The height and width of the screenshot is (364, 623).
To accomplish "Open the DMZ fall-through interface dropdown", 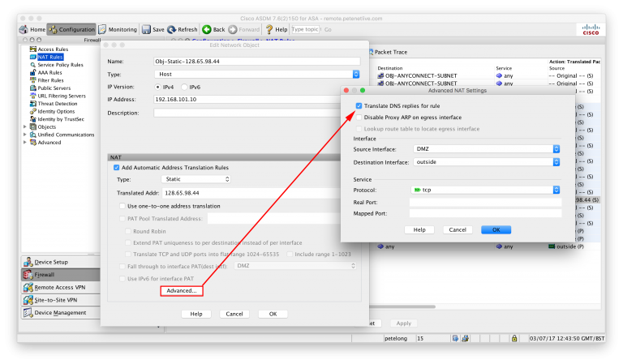I will pyautogui.click(x=295, y=266).
